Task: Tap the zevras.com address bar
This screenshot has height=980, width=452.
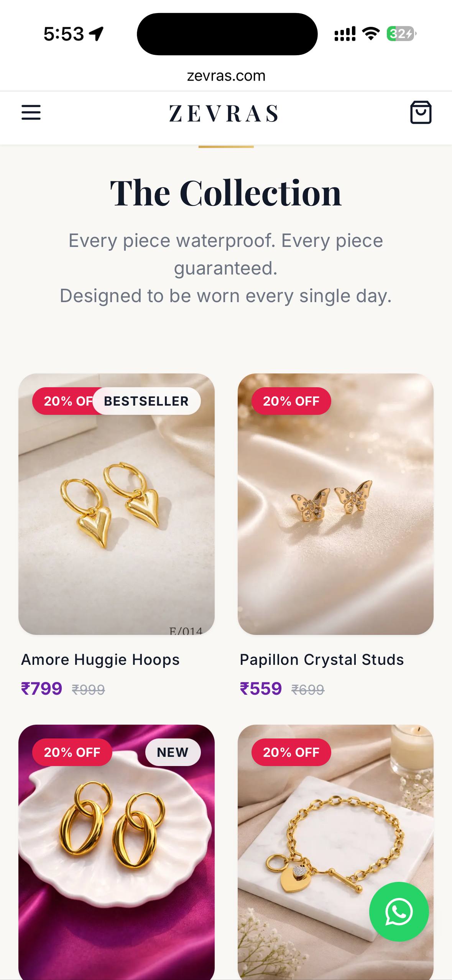Action: pyautogui.click(x=226, y=76)
